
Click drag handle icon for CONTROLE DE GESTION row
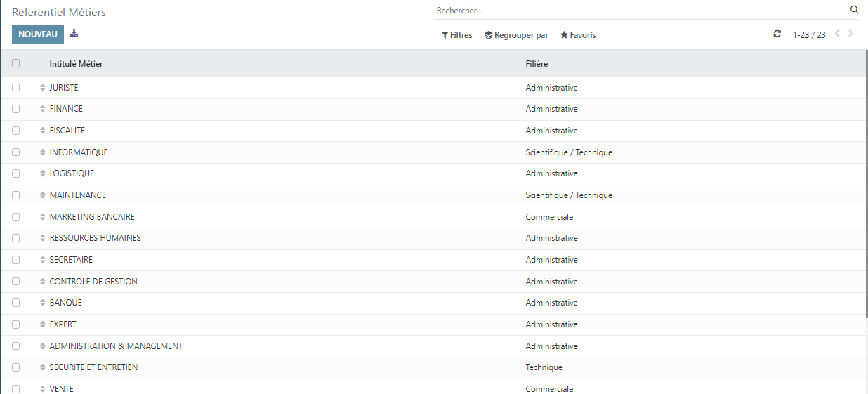[42, 282]
